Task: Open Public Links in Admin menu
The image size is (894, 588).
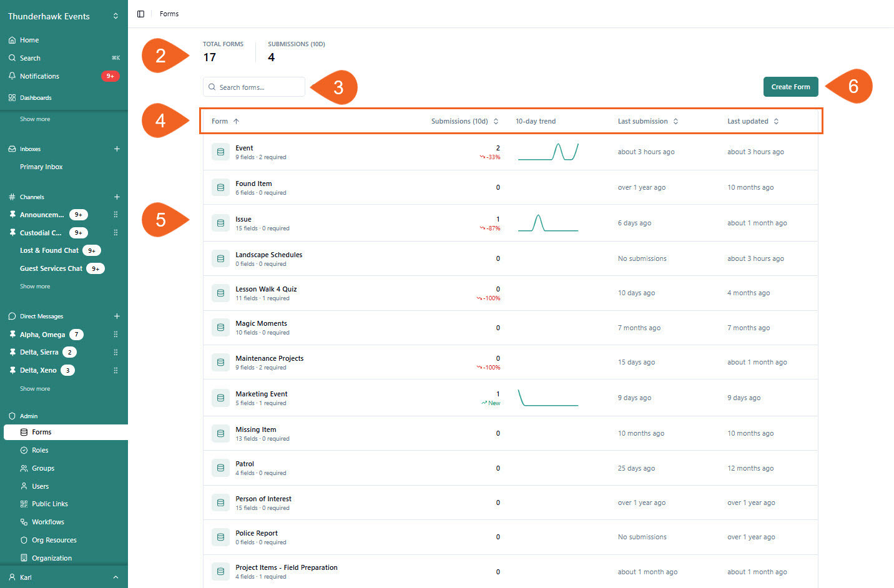Action: tap(50, 504)
